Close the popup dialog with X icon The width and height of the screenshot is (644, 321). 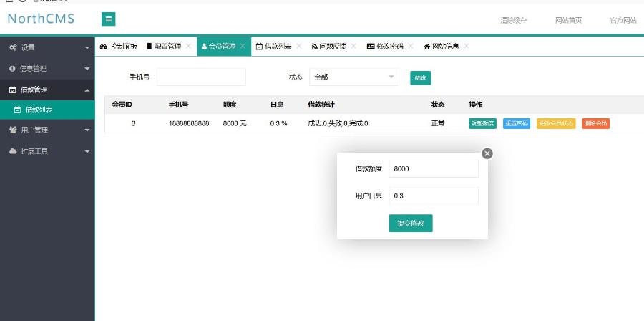click(487, 153)
